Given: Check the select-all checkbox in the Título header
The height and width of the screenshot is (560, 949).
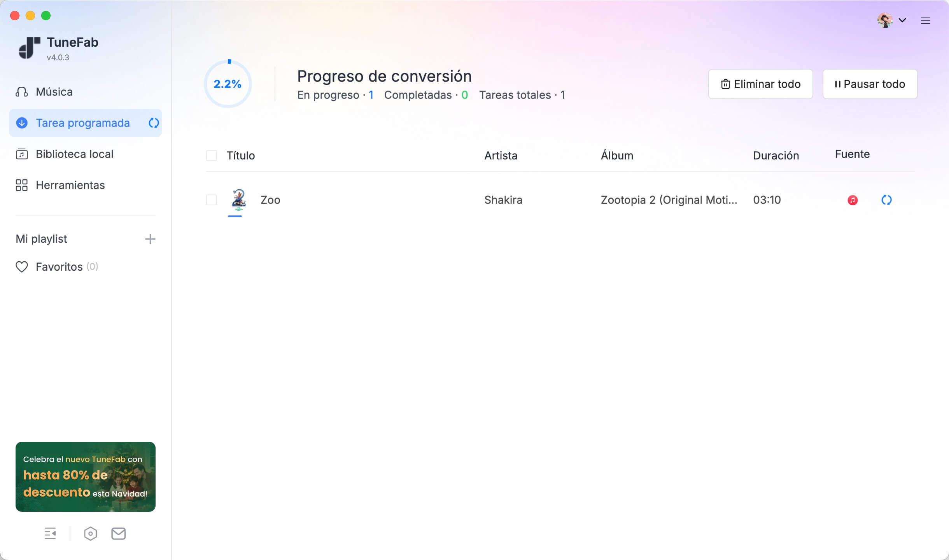Looking at the screenshot, I should [212, 155].
